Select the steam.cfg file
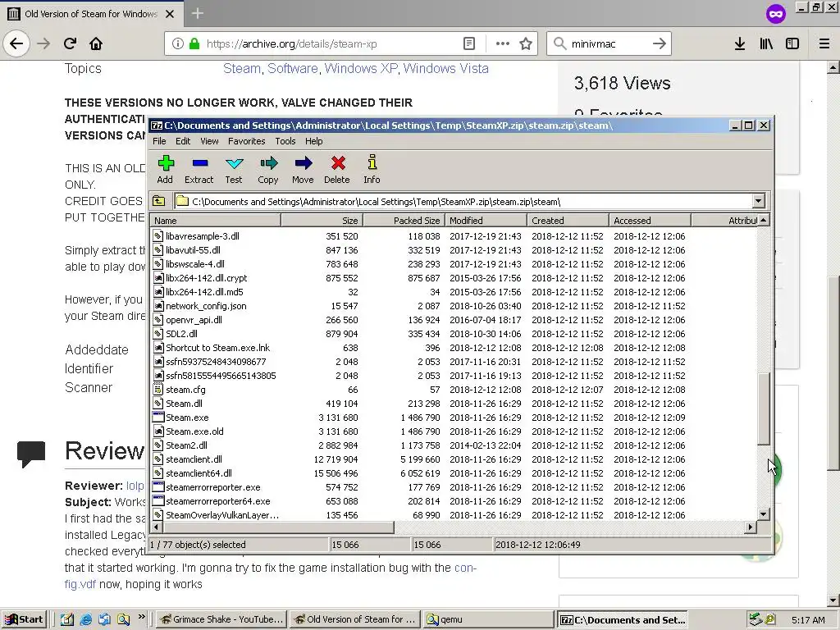 185,390
